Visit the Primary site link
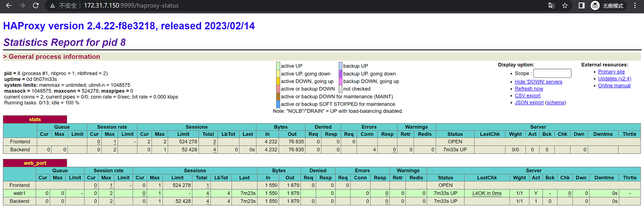644x210 pixels. 611,72
